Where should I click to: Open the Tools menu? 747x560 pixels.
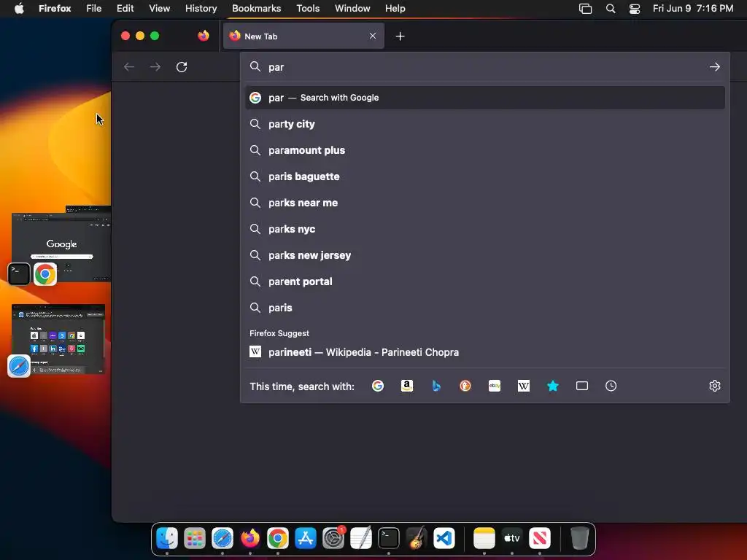(308, 9)
